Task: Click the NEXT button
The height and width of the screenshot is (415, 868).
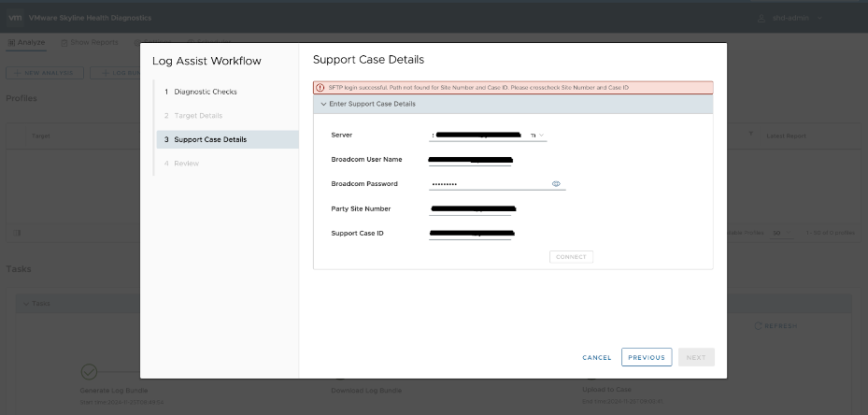Action: [x=696, y=357]
